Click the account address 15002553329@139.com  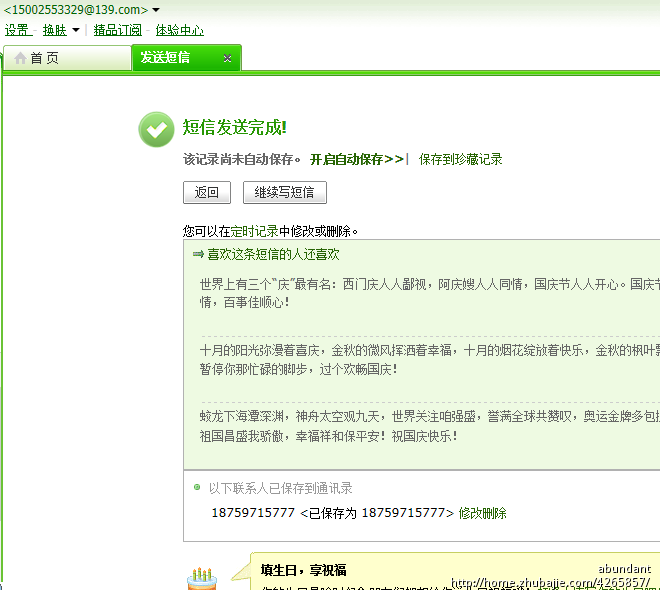coord(76,10)
